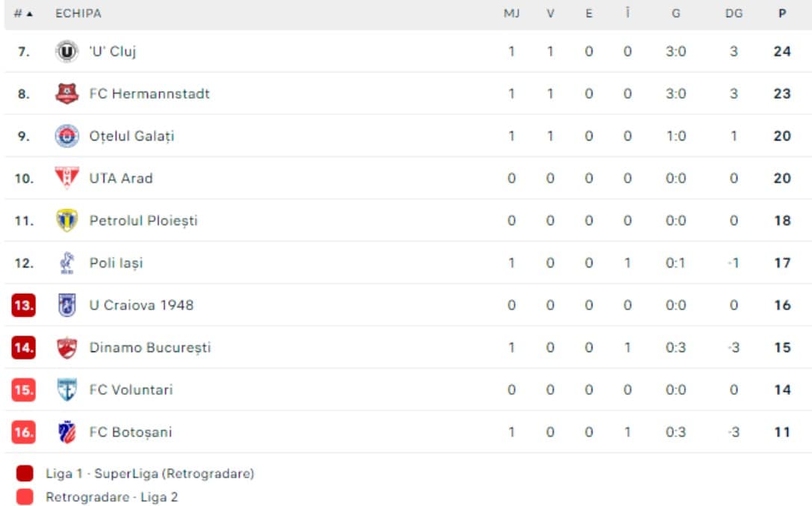
Task: Click the FC Hermannstadt club logo
Action: [x=67, y=94]
